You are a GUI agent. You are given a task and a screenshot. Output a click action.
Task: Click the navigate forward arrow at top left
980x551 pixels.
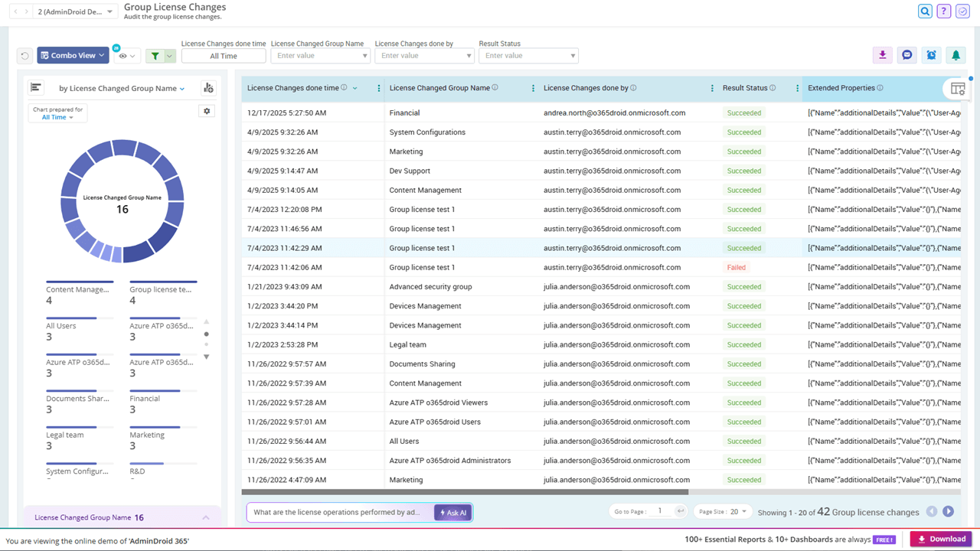(27, 11)
